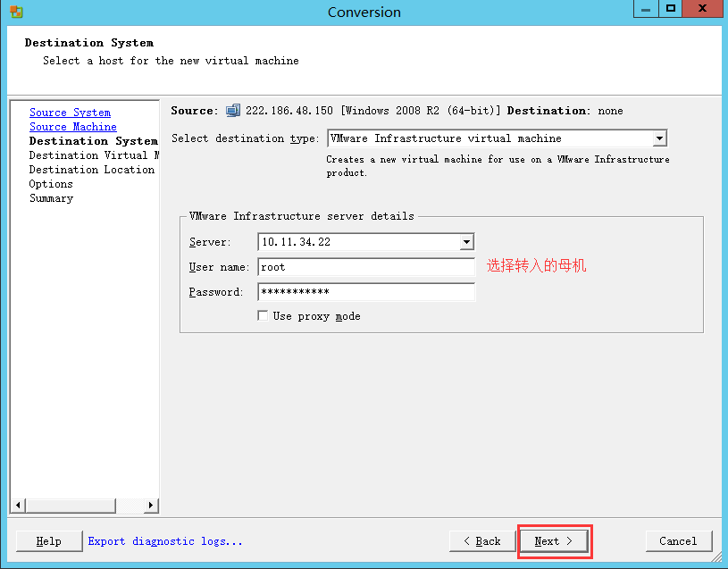Expand the Server address dropdown
This screenshot has height=569, width=728.
point(466,242)
